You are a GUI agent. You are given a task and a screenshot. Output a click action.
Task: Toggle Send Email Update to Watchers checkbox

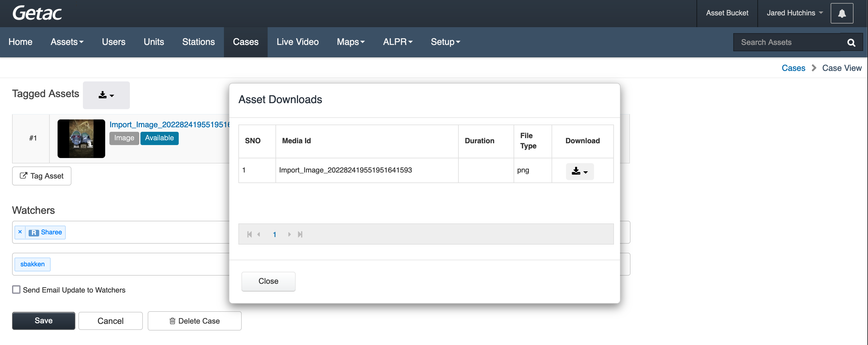coord(16,289)
